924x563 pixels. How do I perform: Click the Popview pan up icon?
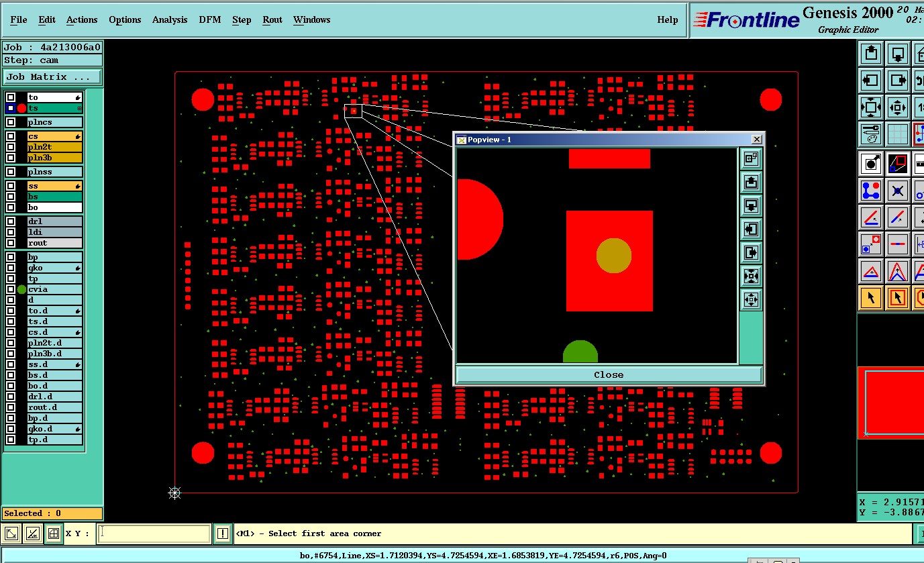(x=751, y=182)
